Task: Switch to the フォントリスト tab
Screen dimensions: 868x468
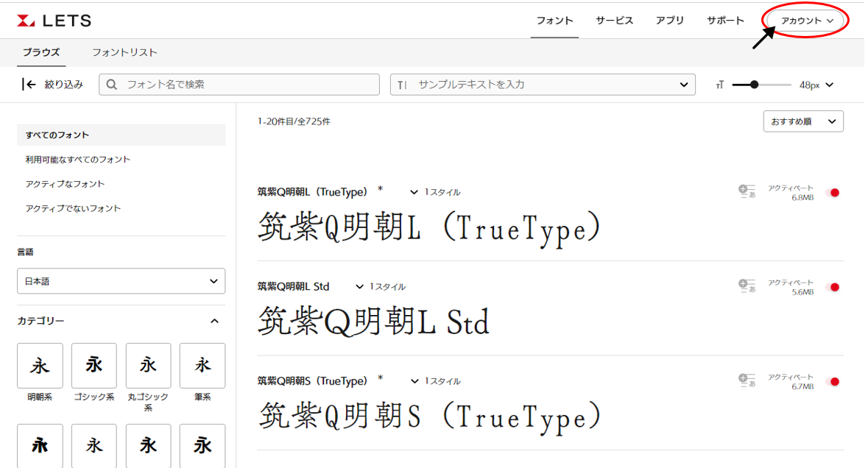Action: pos(124,52)
